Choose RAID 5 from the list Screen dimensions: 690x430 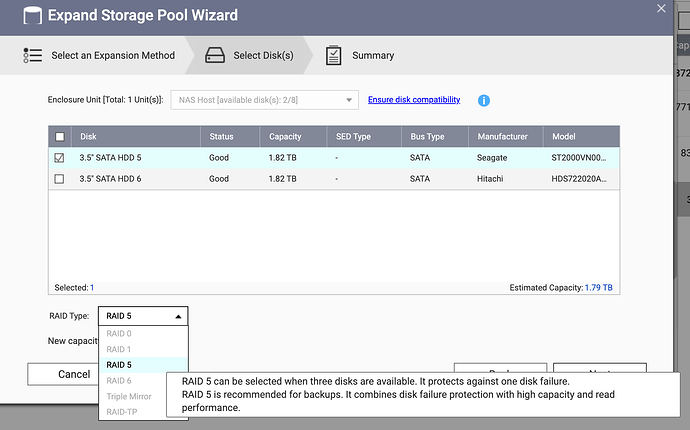[x=119, y=365]
